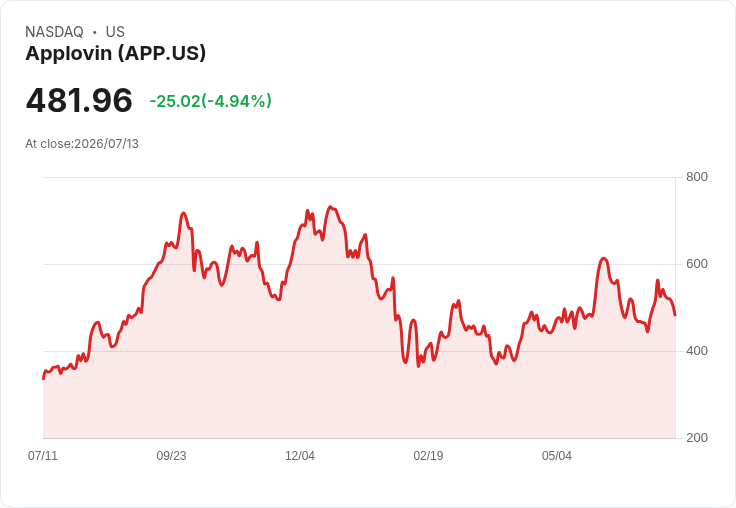Select the 09/23 x-axis date label
The width and height of the screenshot is (736, 508).
click(171, 456)
